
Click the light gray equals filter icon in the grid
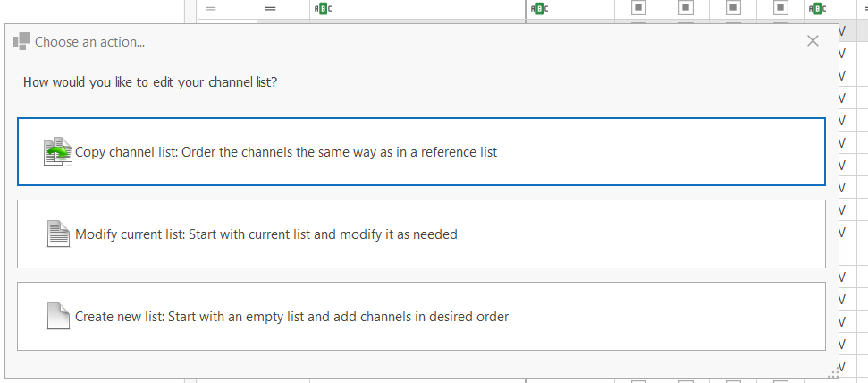coord(210,8)
